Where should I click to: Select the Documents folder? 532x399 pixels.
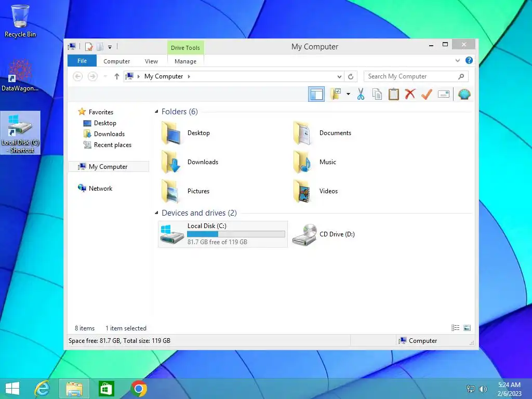322,133
